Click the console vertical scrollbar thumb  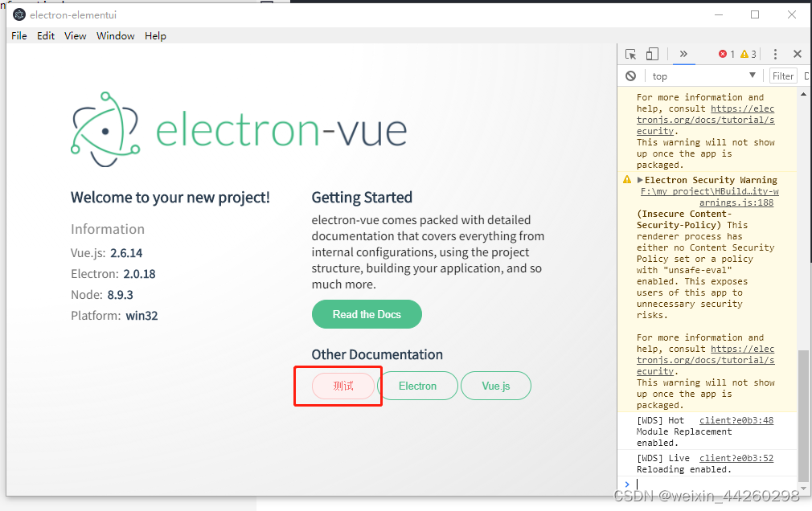[803, 415]
